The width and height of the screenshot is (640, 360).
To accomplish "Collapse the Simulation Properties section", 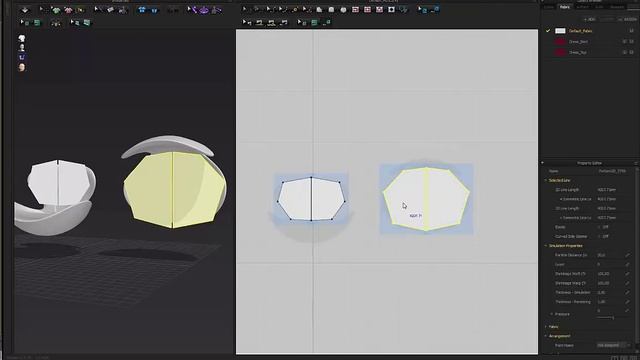I will tap(546, 246).
